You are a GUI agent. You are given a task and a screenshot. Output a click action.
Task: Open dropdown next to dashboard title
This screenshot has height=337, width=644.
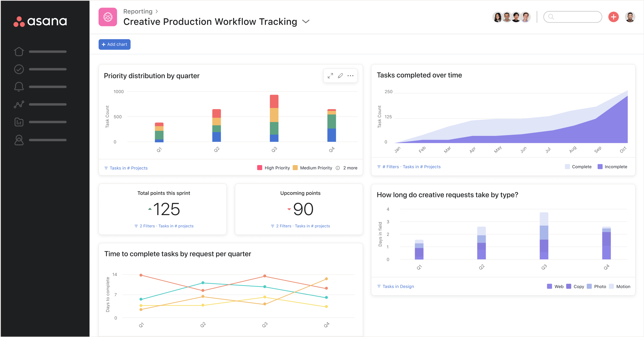pyautogui.click(x=306, y=21)
